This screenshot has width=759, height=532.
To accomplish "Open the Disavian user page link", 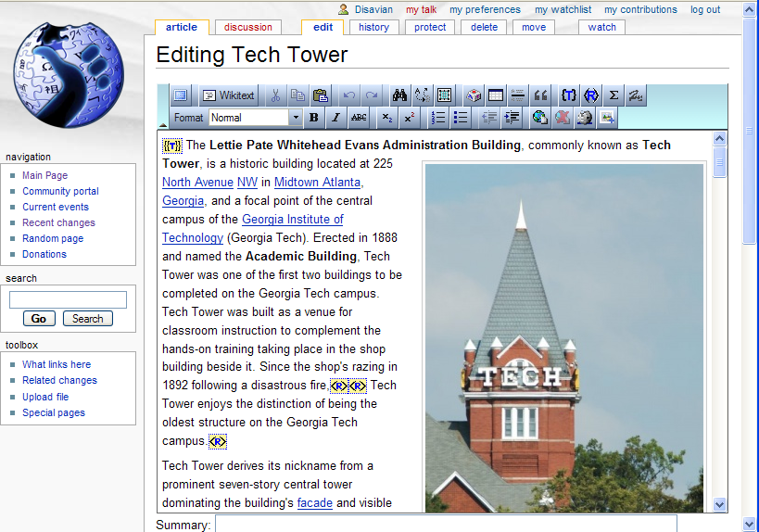I will click(373, 9).
